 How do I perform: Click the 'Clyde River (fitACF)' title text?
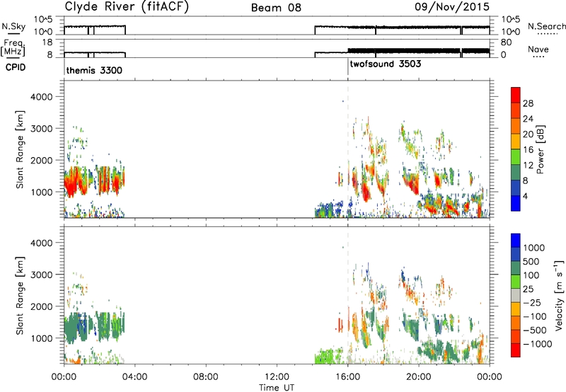click(127, 6)
